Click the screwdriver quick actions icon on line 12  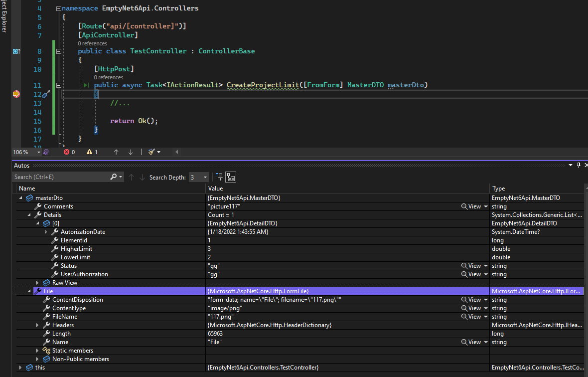tap(46, 94)
